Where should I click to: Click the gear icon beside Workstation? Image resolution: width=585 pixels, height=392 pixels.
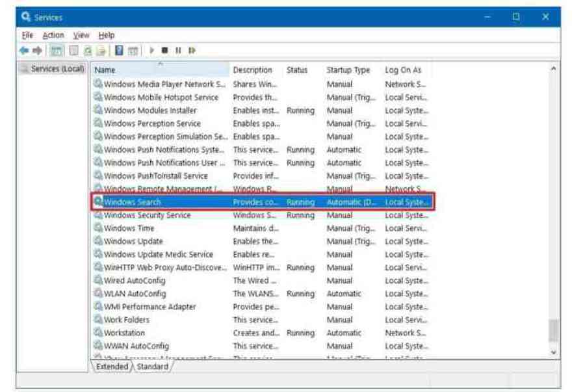click(x=98, y=332)
